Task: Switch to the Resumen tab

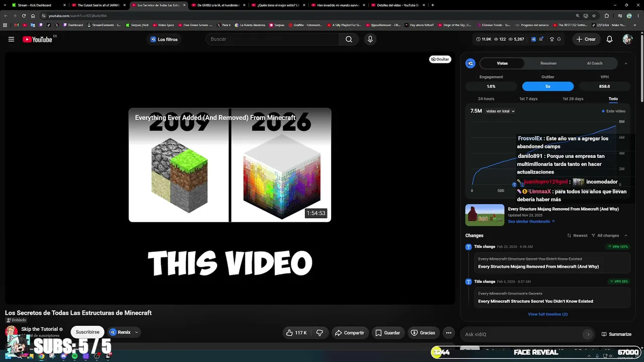Action: (x=548, y=63)
